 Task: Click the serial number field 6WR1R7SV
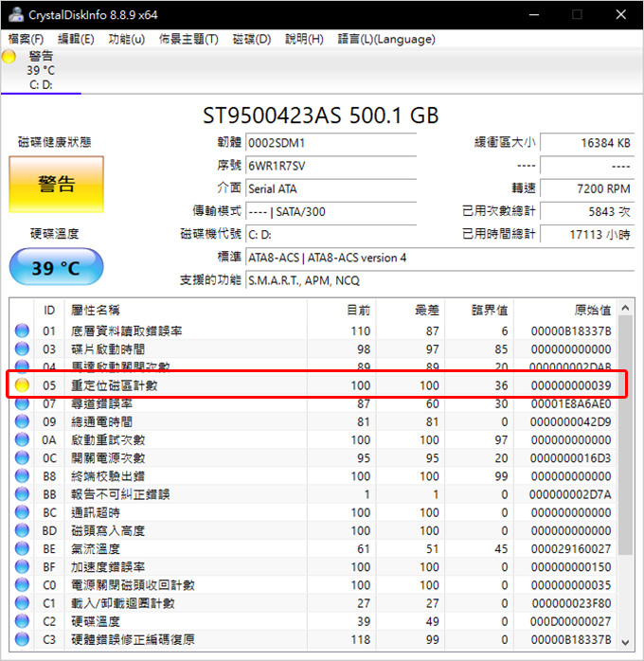[331, 165]
